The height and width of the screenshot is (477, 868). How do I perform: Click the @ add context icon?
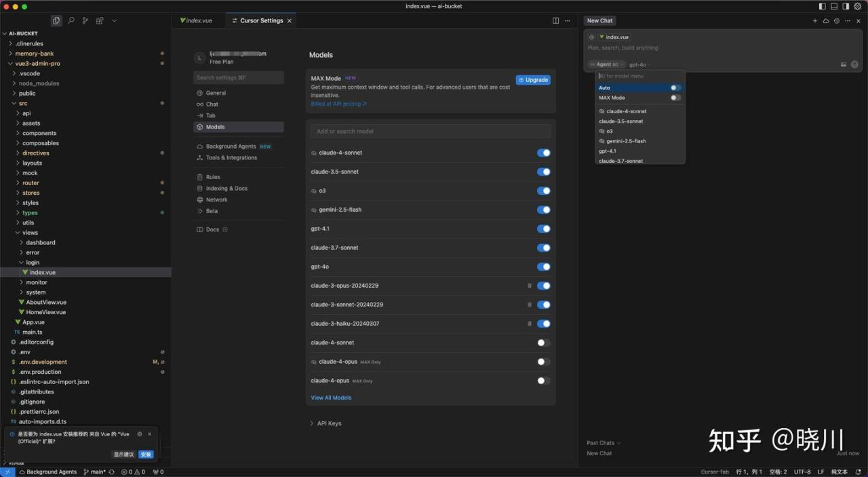592,37
